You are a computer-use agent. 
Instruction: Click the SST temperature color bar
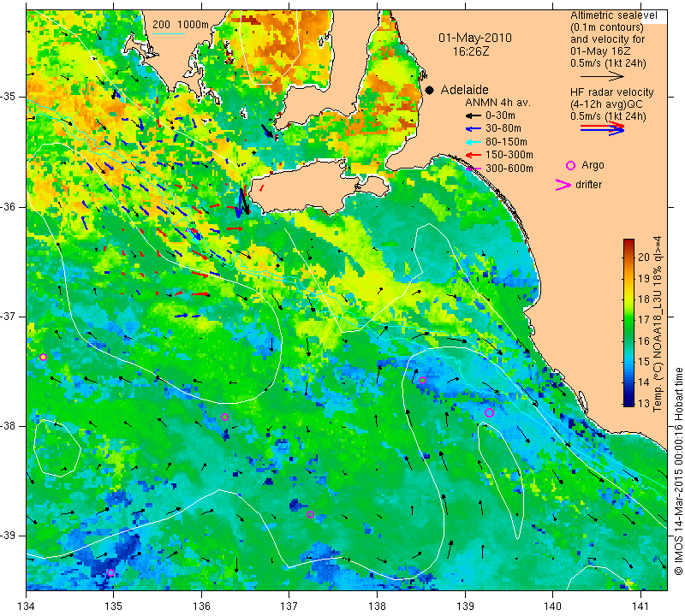[628, 323]
